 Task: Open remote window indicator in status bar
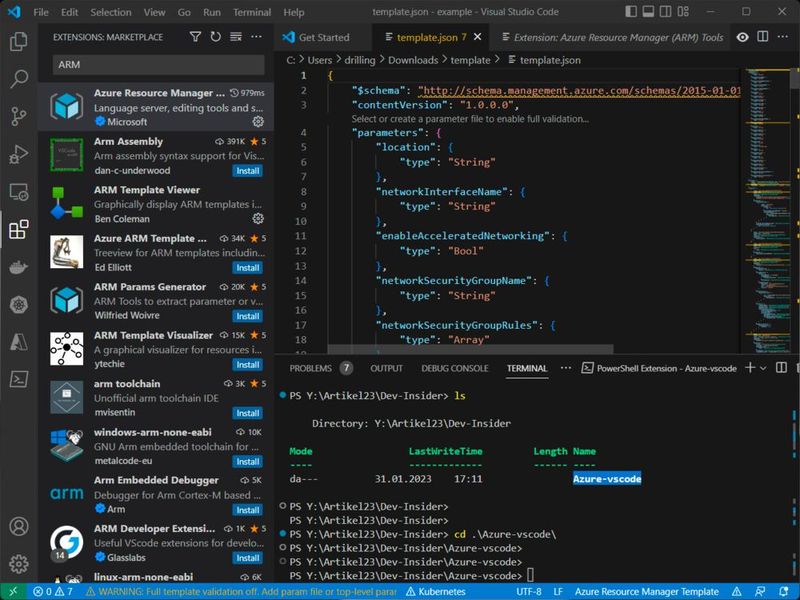point(13,591)
